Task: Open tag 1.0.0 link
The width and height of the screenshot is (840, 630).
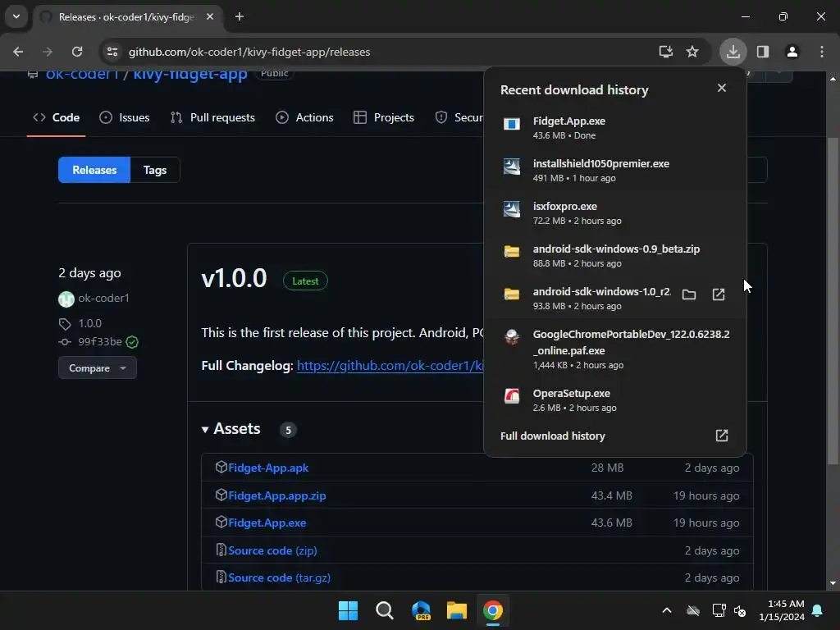Action: click(90, 323)
